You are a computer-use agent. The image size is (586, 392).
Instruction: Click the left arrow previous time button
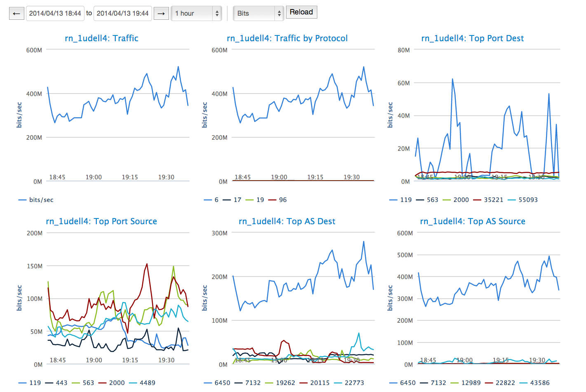(x=16, y=14)
